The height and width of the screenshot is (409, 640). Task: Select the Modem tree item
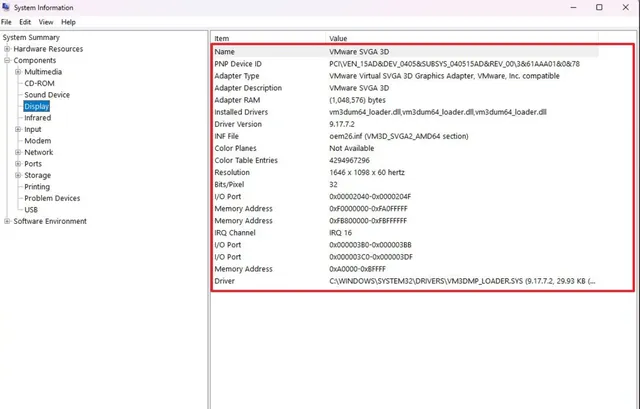coord(38,141)
